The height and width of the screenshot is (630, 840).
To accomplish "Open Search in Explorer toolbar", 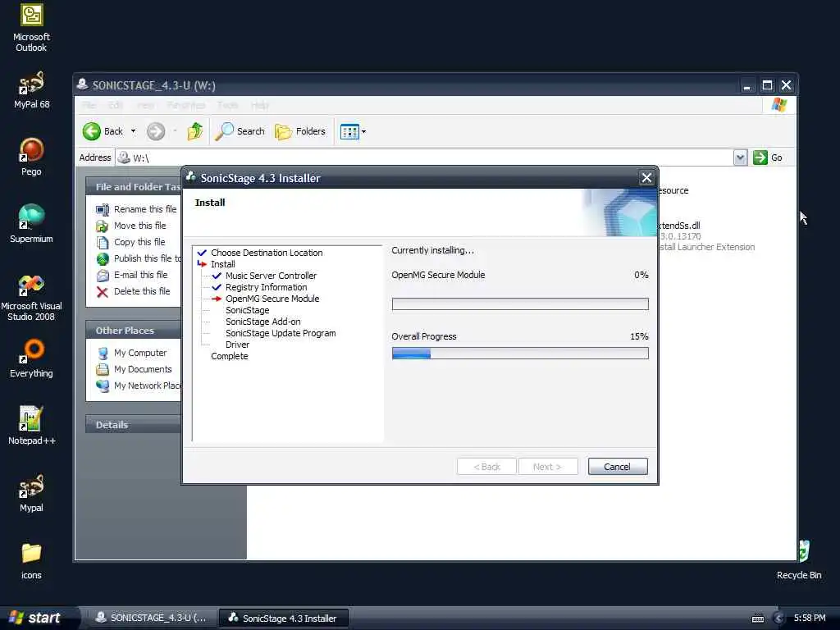I will [x=240, y=131].
